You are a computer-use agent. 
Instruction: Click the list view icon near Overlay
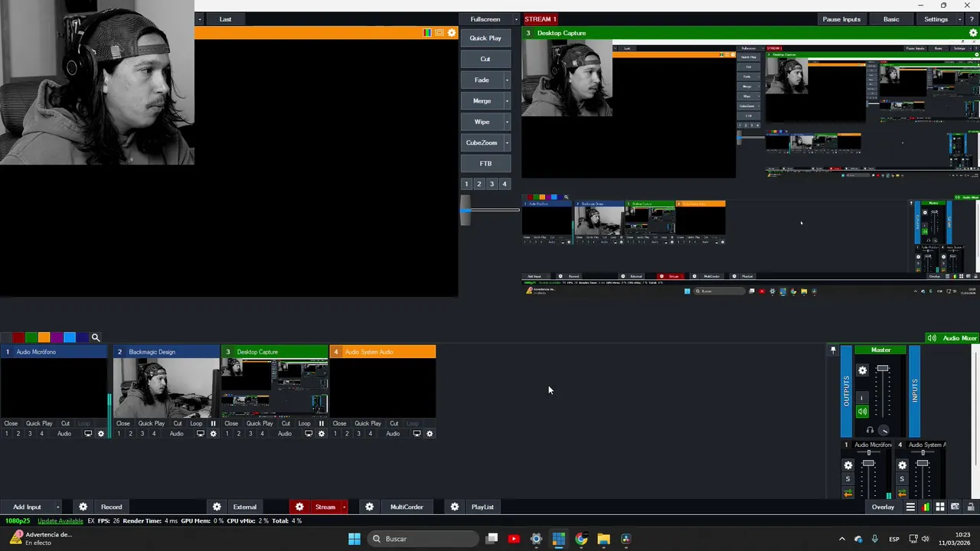coord(910,507)
